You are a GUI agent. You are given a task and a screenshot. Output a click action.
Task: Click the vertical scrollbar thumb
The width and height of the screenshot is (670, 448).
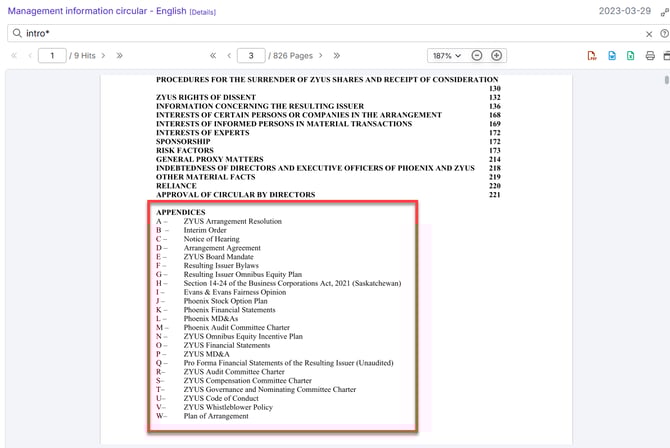pos(667,80)
